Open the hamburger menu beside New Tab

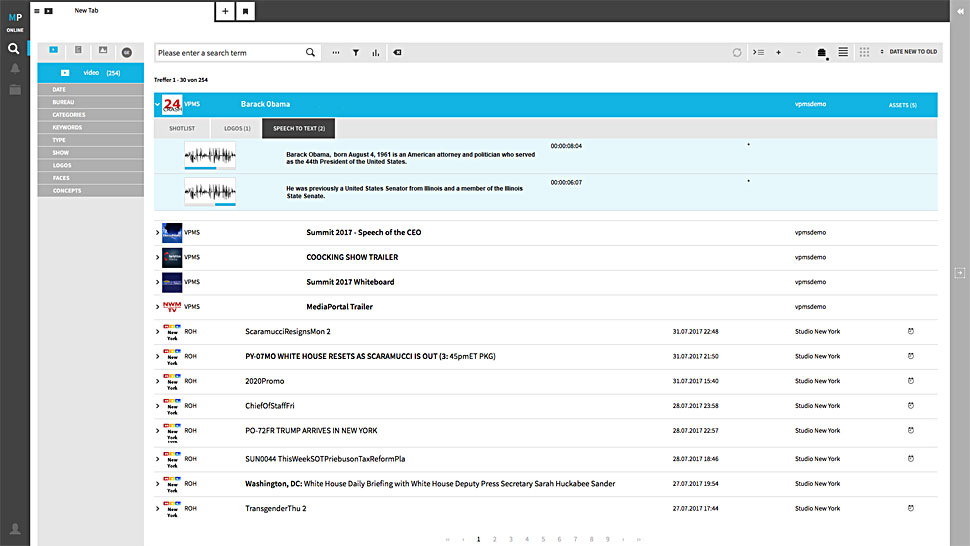coord(37,11)
